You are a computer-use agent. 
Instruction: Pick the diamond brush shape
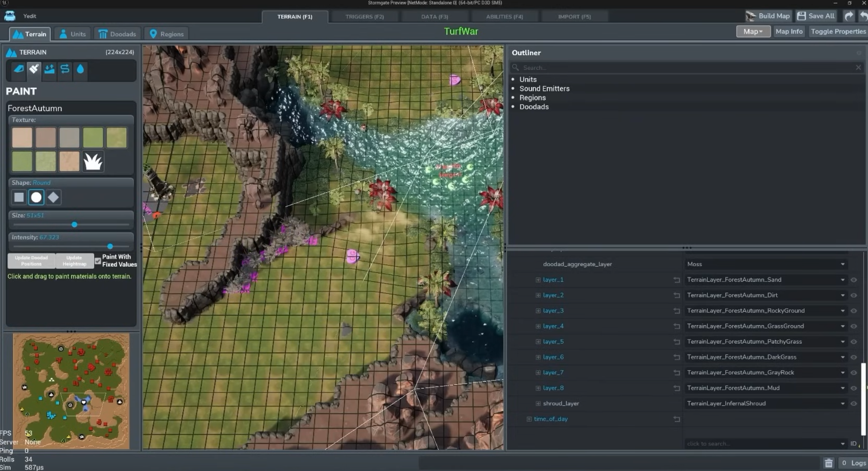[53, 197]
